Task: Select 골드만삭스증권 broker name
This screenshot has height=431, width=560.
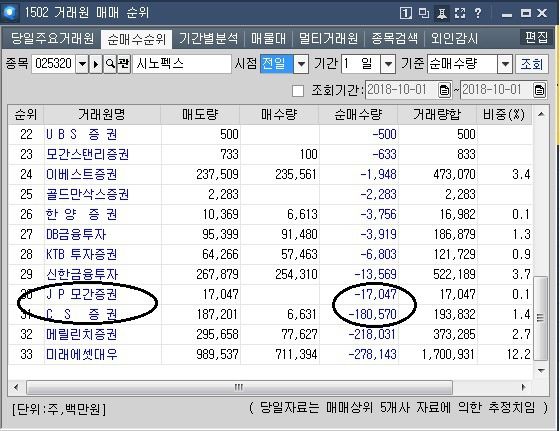Action: (88, 195)
